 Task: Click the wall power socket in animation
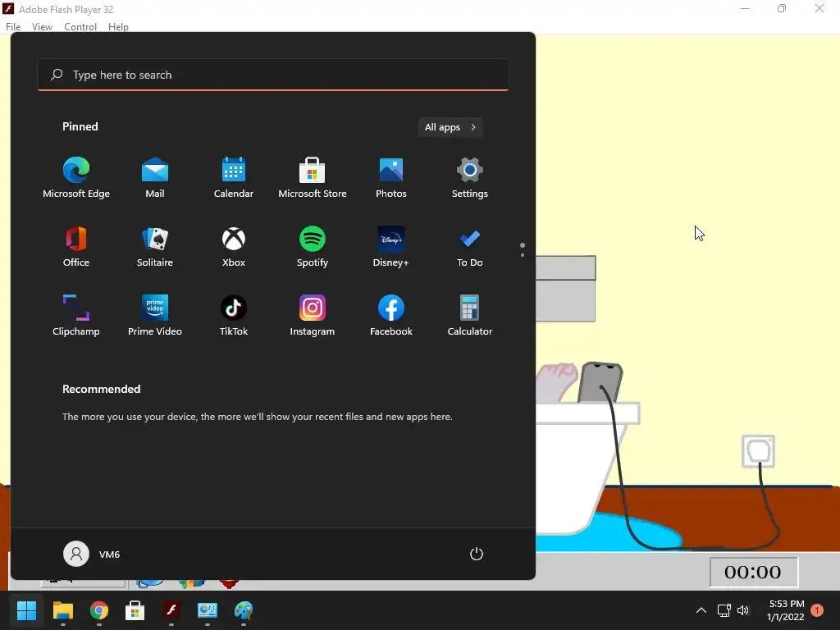click(x=758, y=451)
